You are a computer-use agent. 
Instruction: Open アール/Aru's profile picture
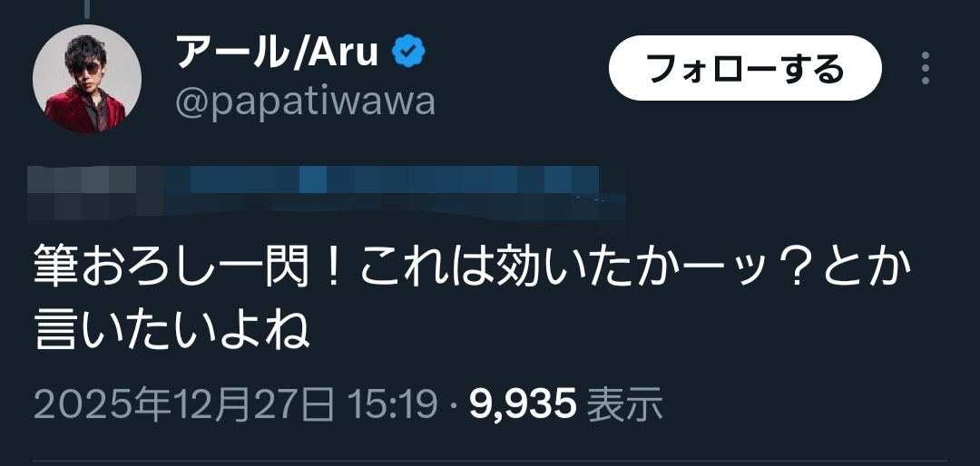point(87,79)
